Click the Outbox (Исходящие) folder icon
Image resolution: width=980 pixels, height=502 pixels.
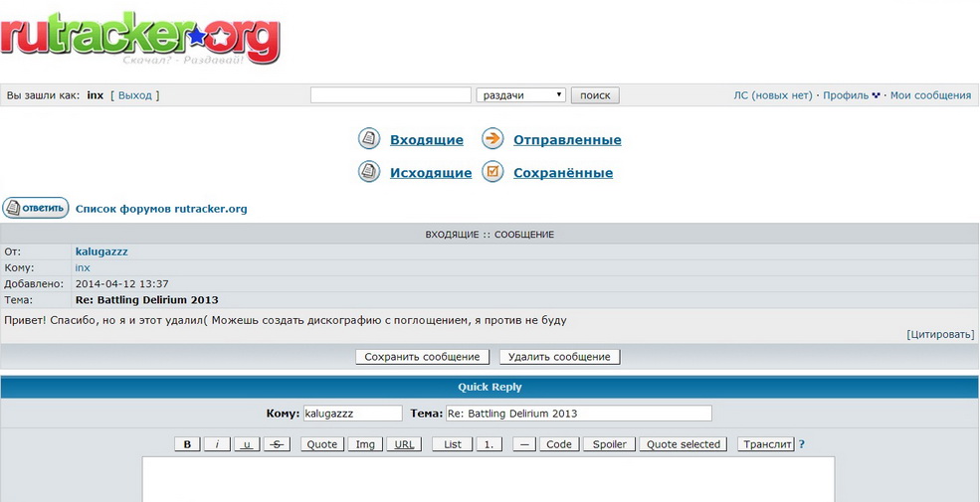pyautogui.click(x=369, y=171)
